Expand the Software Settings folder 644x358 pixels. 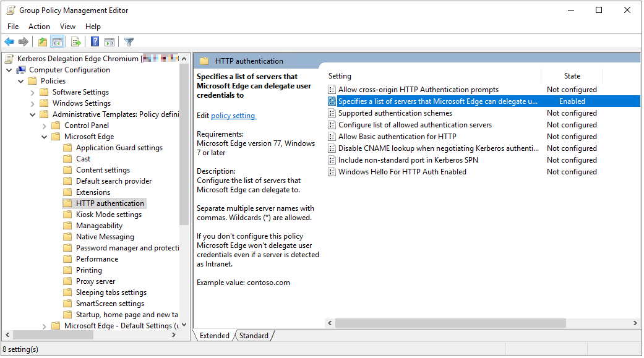31,92
